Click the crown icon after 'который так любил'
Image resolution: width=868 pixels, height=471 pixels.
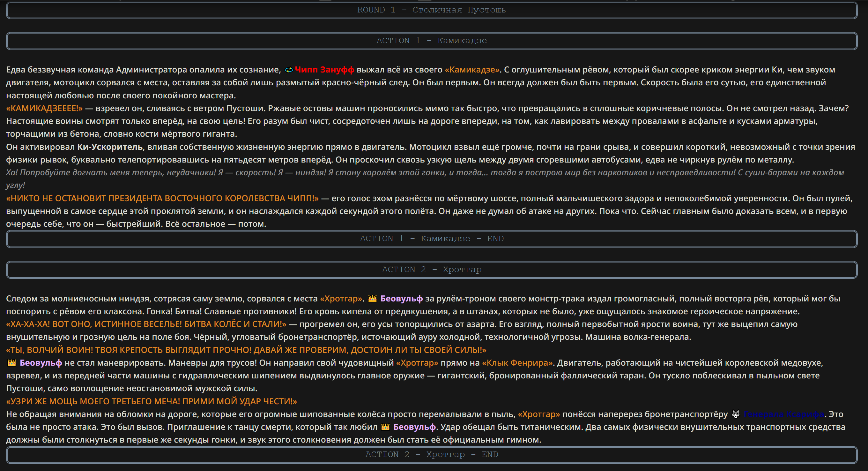pyautogui.click(x=385, y=427)
